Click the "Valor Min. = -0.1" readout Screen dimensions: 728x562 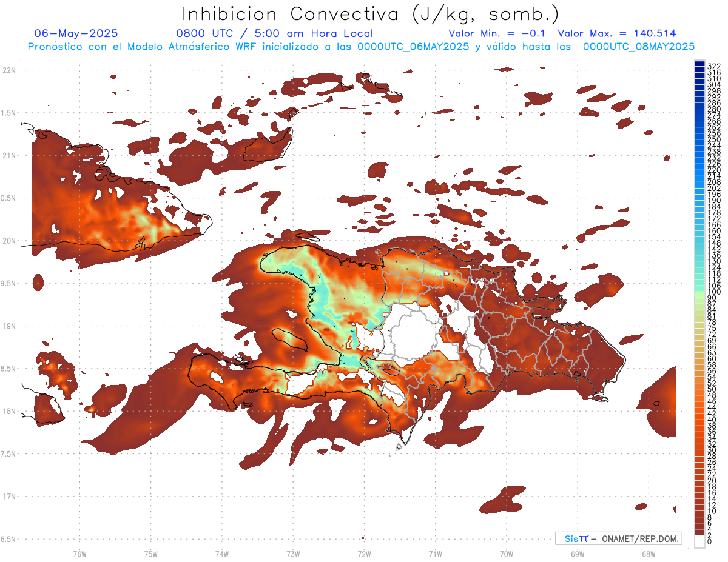point(497,34)
